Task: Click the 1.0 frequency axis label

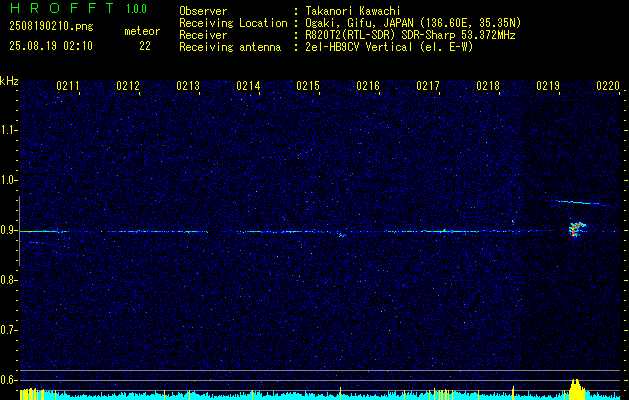Action: (x=8, y=180)
